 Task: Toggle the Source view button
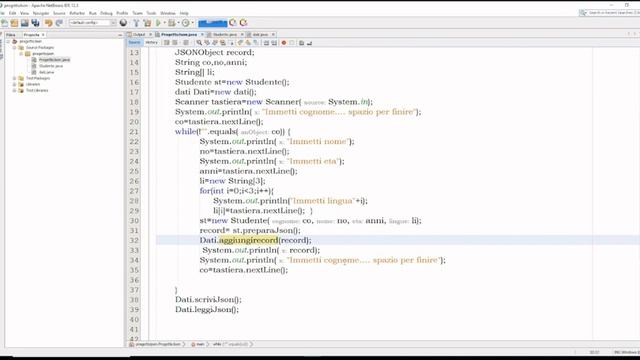coord(134,42)
